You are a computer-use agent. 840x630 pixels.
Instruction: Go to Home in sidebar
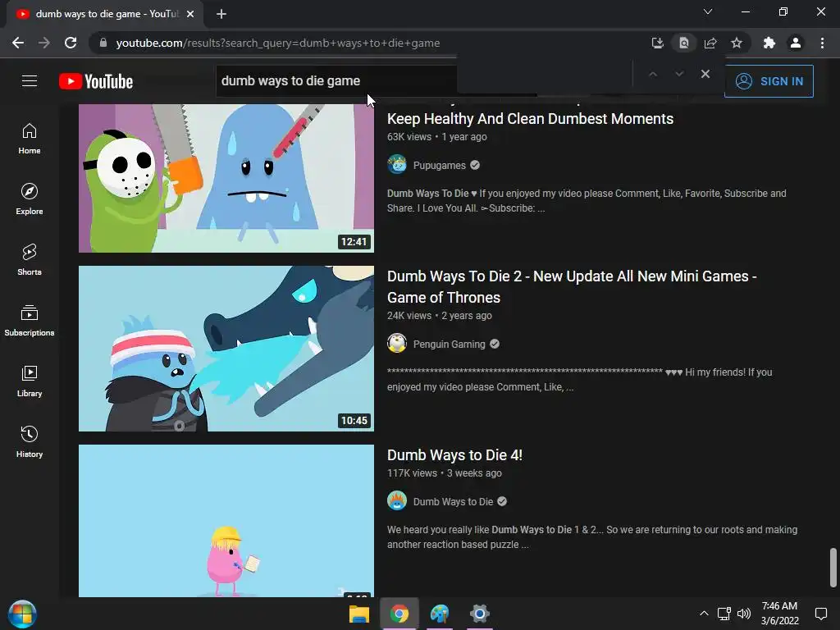click(x=30, y=139)
